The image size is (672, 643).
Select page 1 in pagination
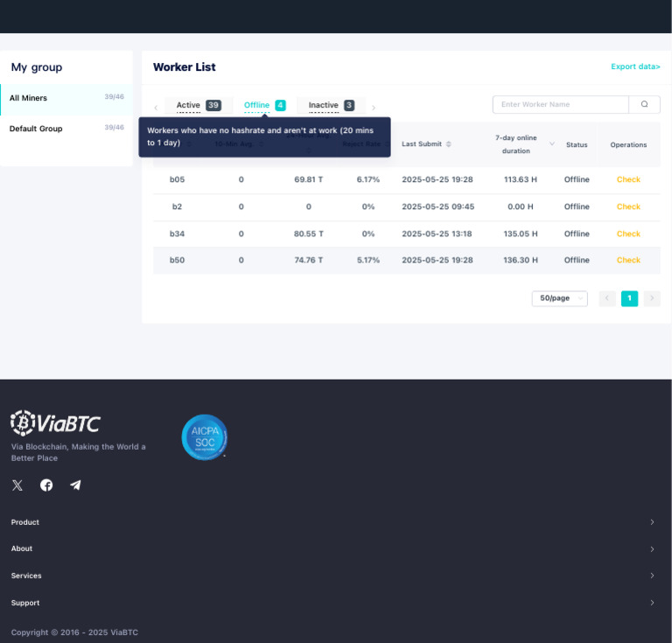629,298
